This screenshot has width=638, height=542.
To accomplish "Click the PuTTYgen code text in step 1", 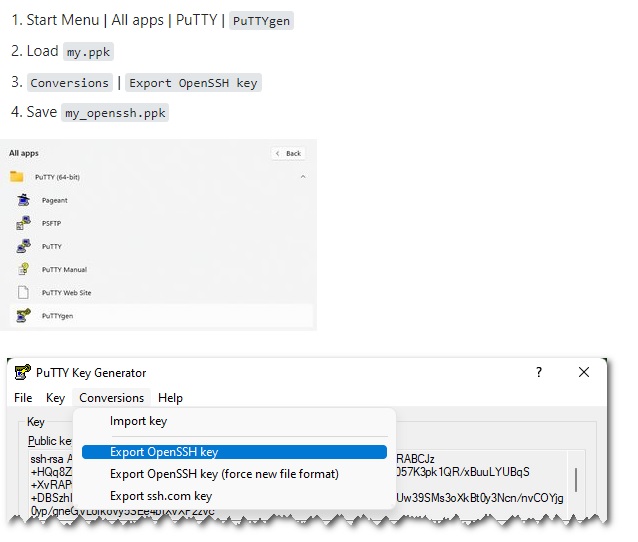I will pos(261,21).
